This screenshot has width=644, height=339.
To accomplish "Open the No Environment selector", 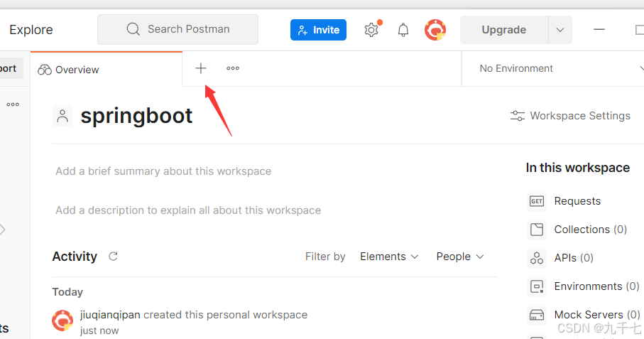I will coord(553,68).
